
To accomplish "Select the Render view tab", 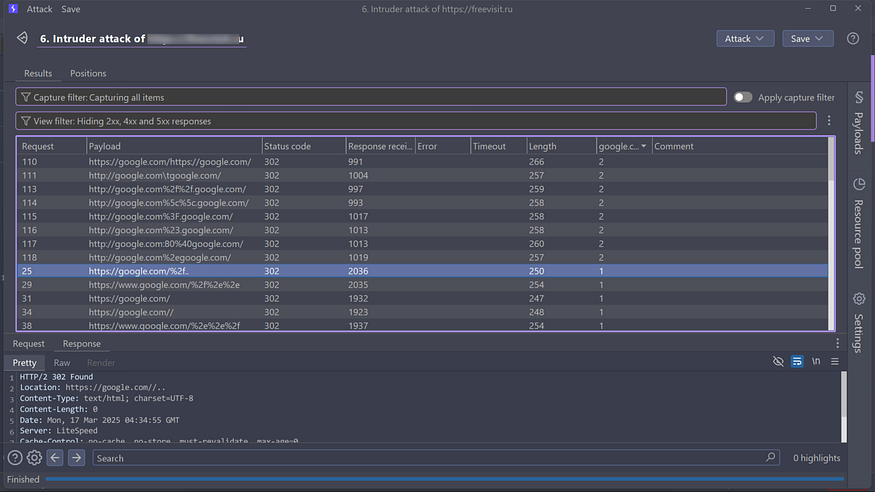I will pos(100,363).
